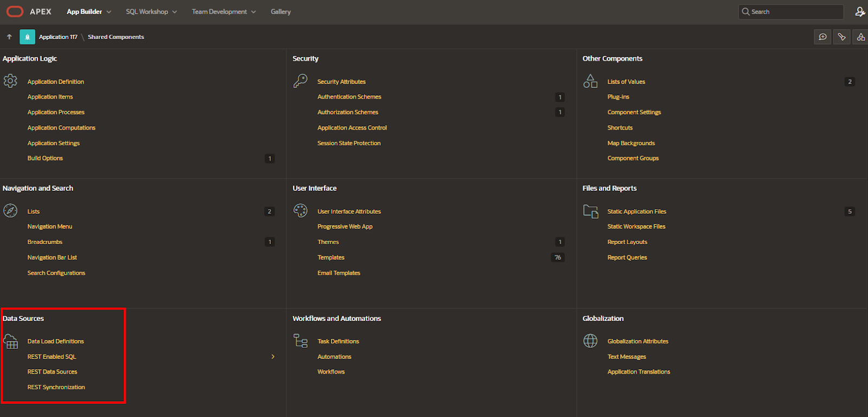Open Search Configurations

[56, 273]
